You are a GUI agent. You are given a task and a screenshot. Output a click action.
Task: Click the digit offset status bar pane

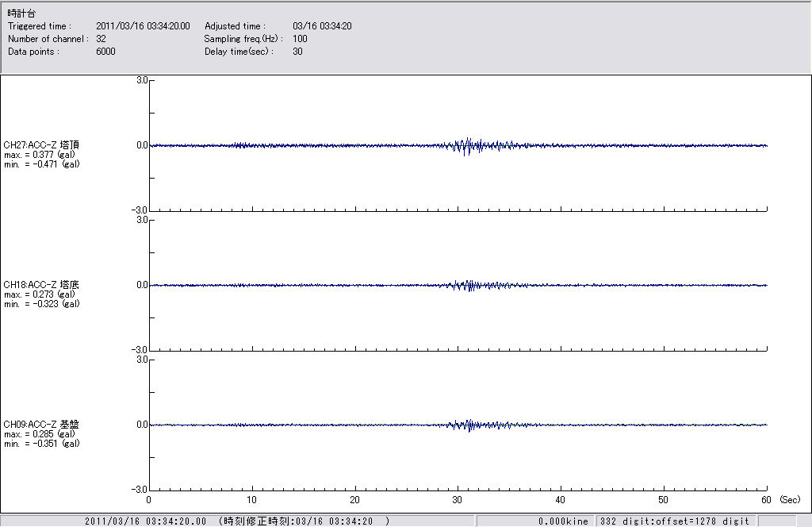tap(674, 521)
